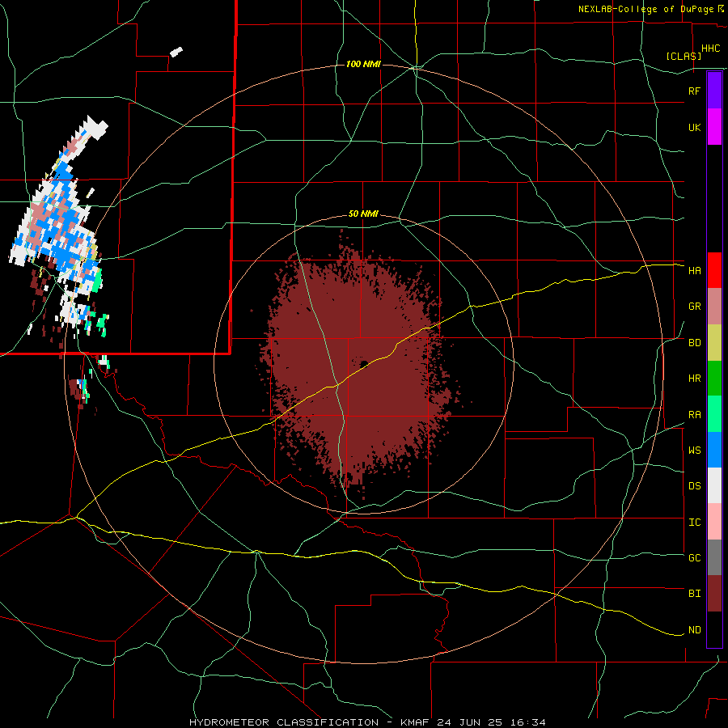Click the red HA legend swatch
The height and width of the screenshot is (728, 728).
(x=714, y=270)
